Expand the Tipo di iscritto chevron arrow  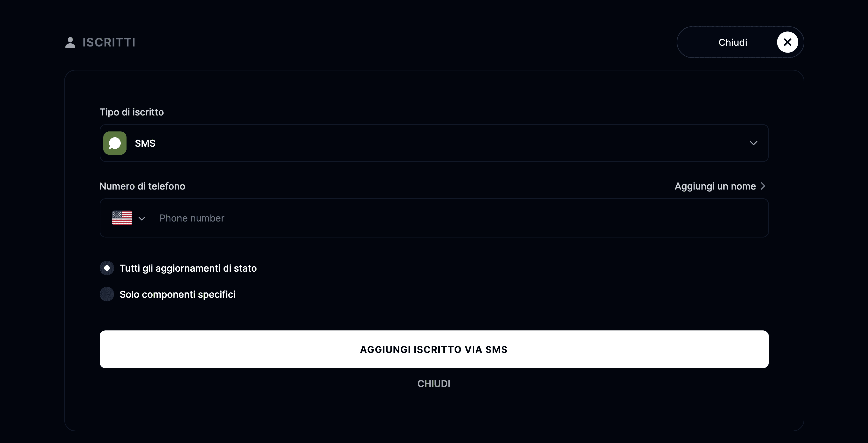(753, 143)
